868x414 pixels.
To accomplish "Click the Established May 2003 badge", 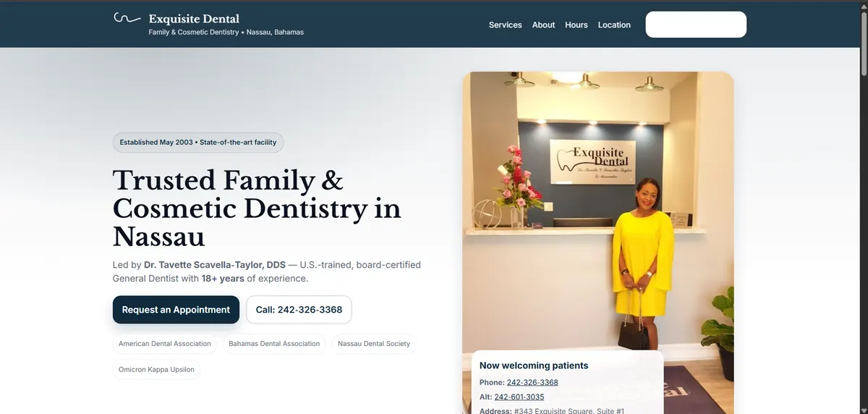I will point(198,143).
